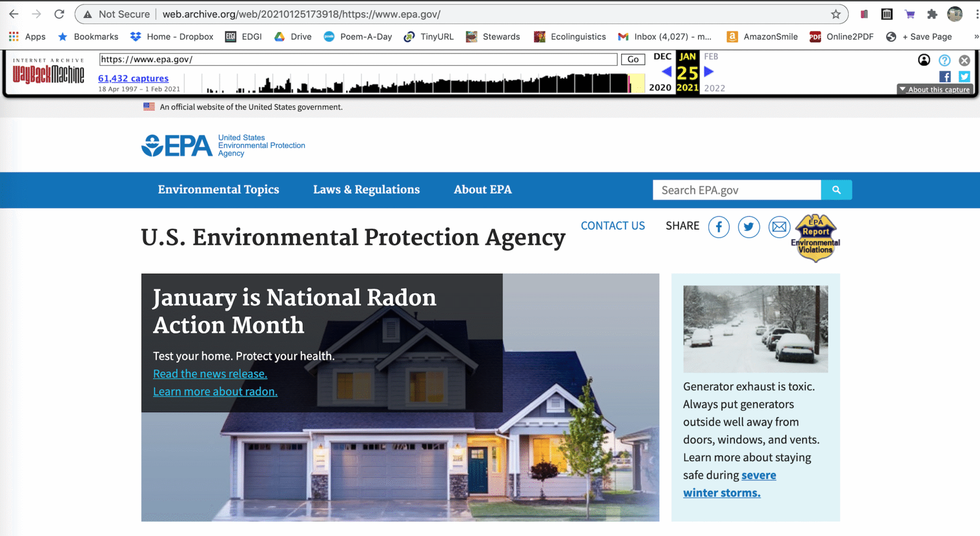Go to next capture arrow

coord(709,71)
